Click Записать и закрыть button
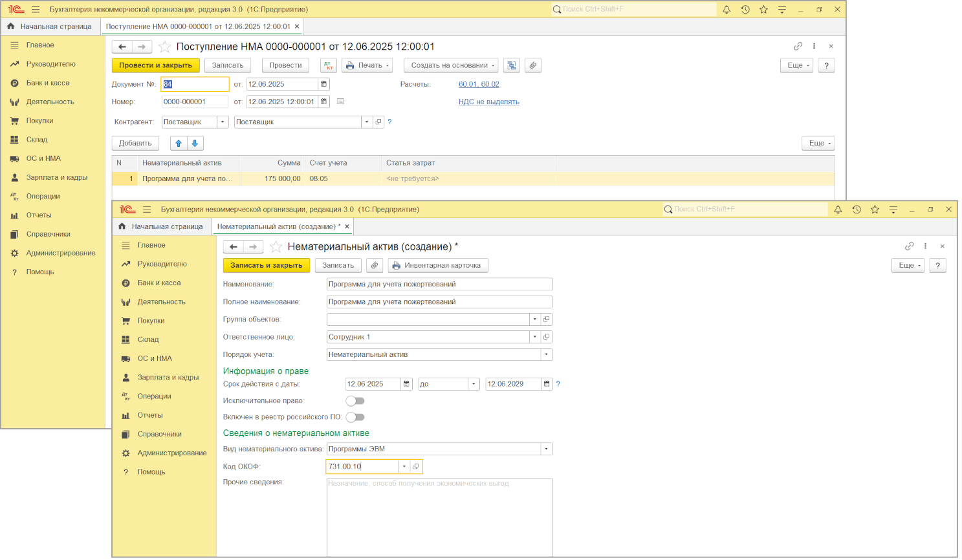The height and width of the screenshot is (560, 962). 267,265
